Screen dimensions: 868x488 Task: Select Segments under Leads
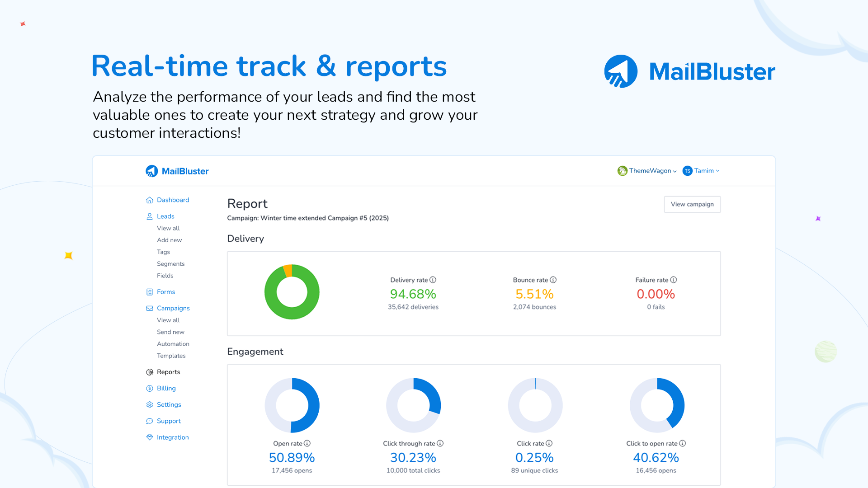(x=170, y=264)
